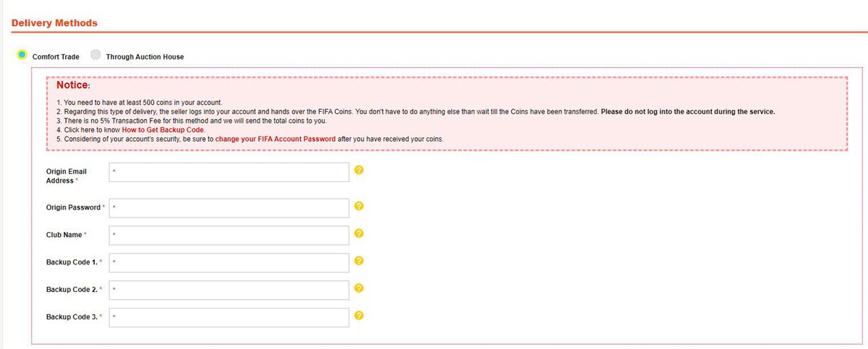868x349 pixels.
Task: Open help icon for Backup Code 1
Action: point(359,261)
